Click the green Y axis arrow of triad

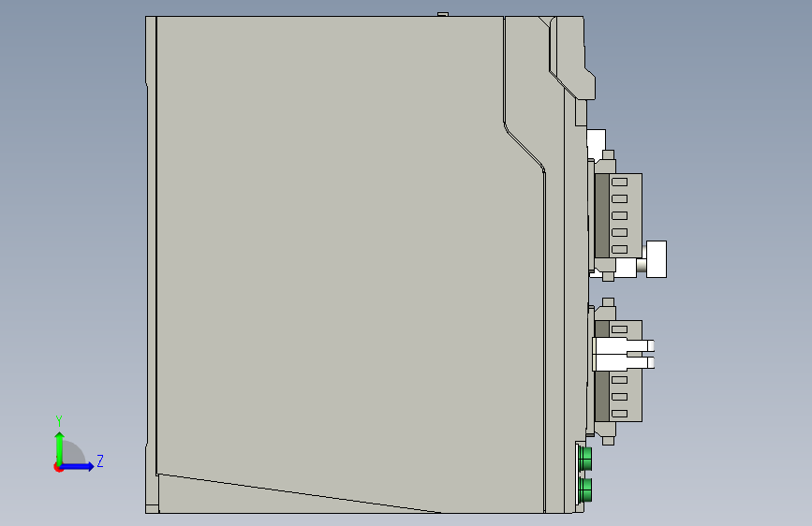(60, 448)
